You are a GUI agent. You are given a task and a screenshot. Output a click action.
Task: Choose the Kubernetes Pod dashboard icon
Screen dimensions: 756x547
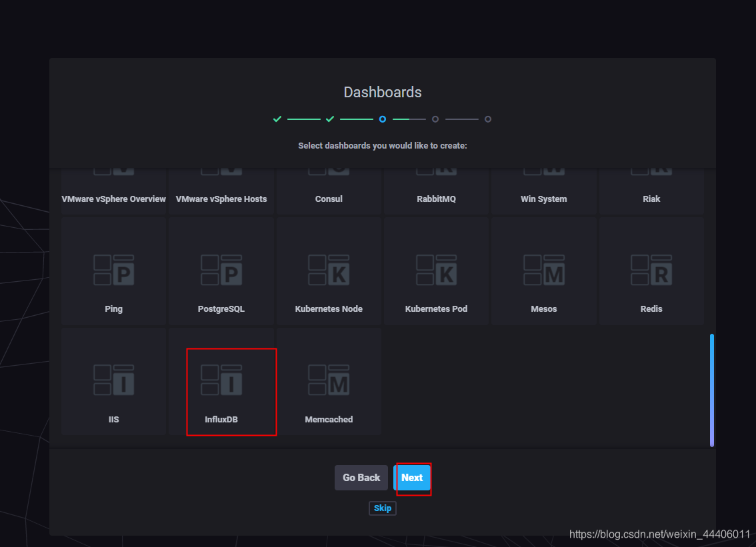click(437, 270)
